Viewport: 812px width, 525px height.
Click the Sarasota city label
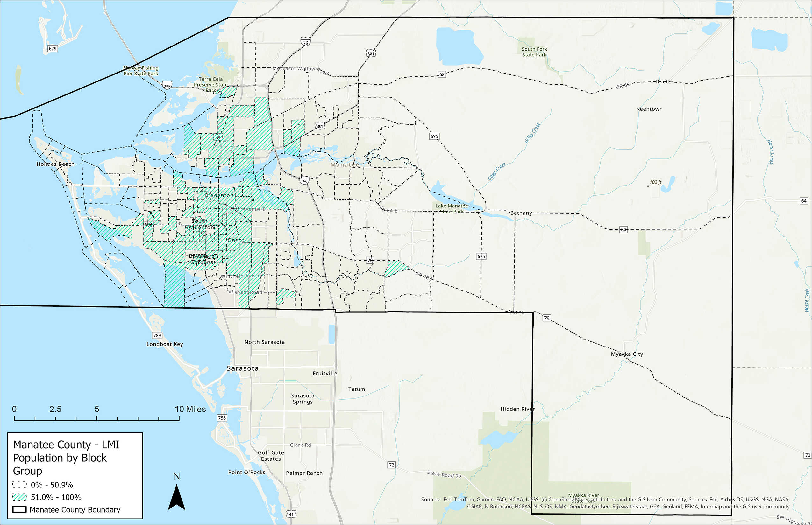coord(243,368)
